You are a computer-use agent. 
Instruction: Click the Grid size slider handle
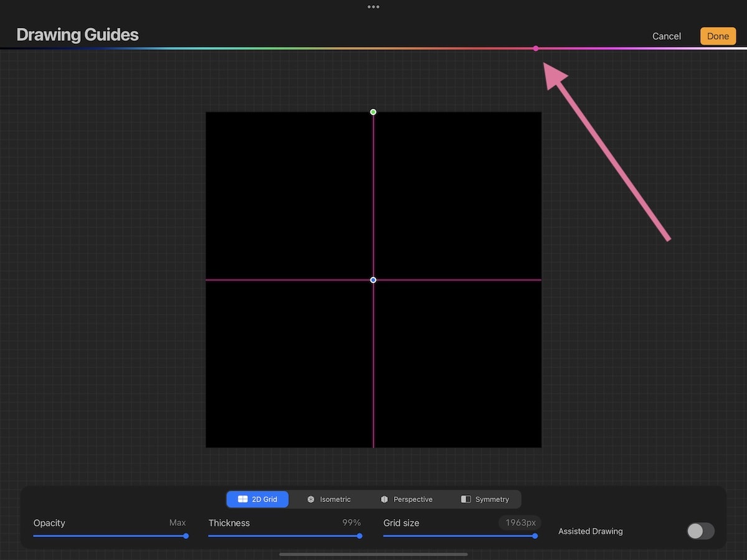click(535, 536)
